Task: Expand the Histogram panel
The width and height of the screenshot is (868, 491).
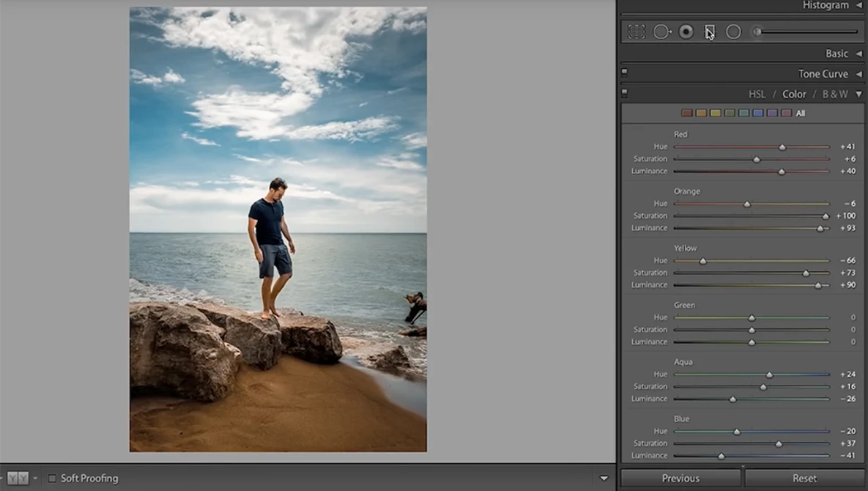Action: pyautogui.click(x=858, y=5)
